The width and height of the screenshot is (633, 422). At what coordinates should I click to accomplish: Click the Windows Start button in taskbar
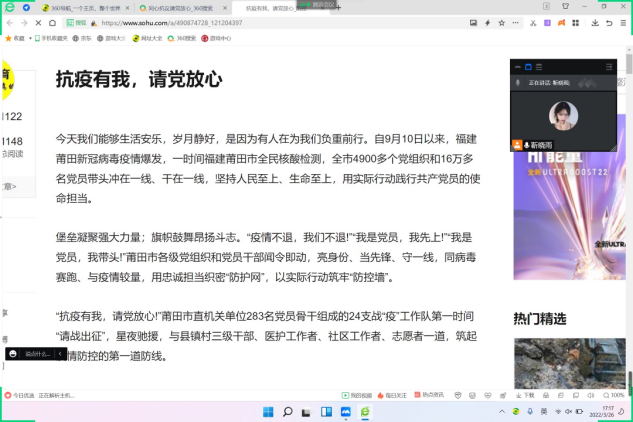268,411
